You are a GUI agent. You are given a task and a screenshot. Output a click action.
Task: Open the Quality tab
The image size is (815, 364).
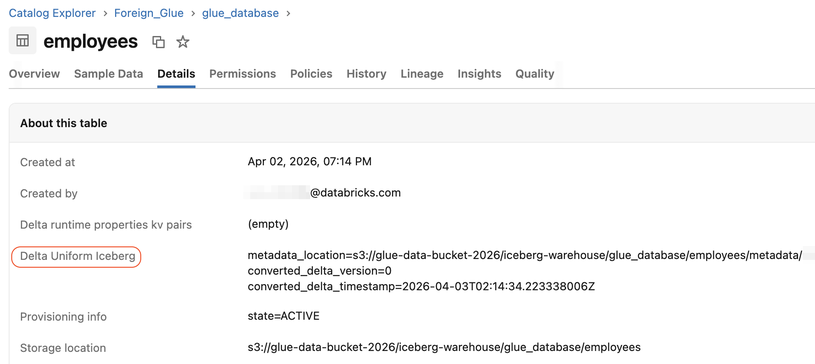(x=535, y=74)
